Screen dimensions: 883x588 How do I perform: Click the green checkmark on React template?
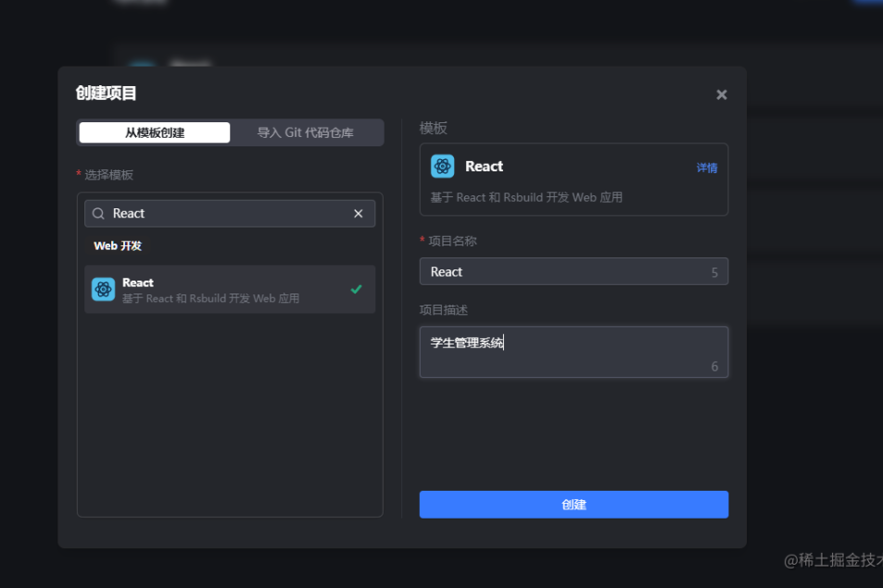[356, 289]
